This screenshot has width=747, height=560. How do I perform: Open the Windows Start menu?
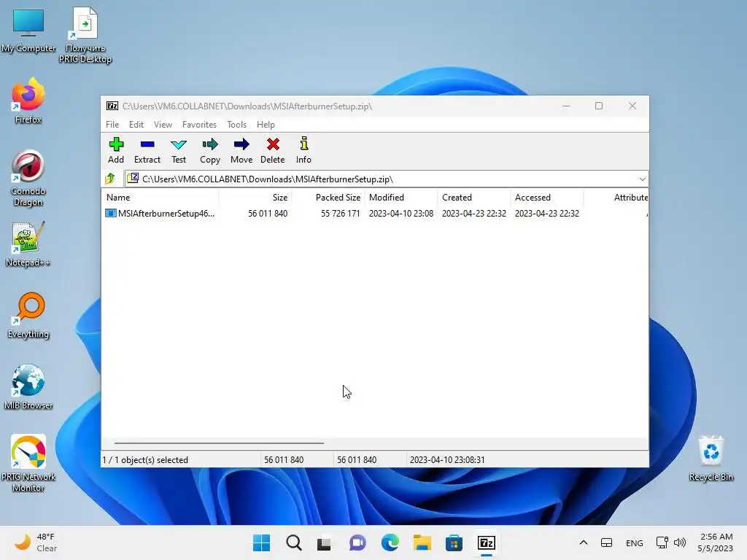coord(261,542)
